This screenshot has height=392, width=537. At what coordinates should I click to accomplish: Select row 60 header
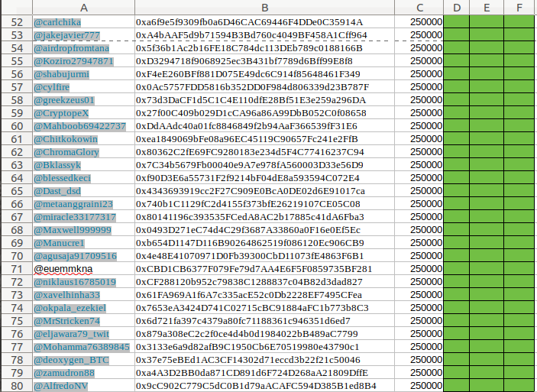click(17, 126)
